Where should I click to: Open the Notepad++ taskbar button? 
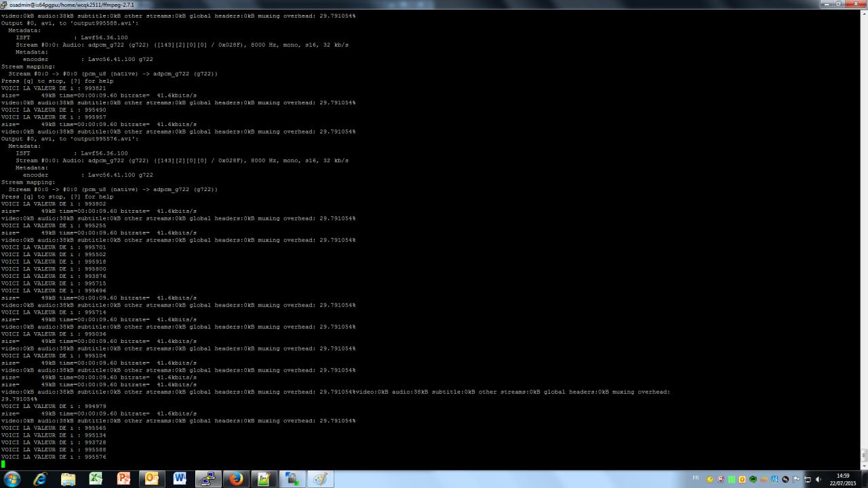click(x=264, y=479)
